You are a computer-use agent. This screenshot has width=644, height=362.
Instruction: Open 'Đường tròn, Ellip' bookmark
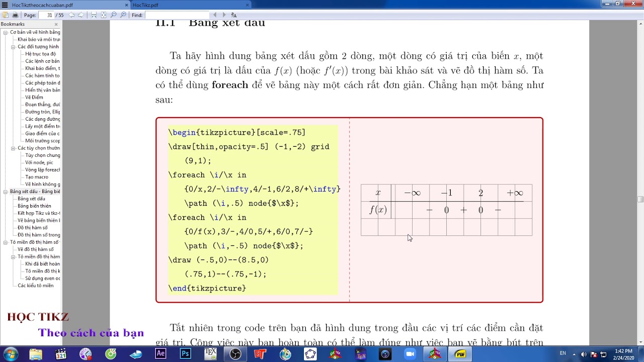click(42, 112)
